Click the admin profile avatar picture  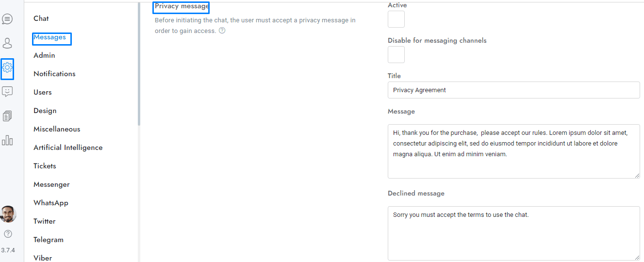[x=8, y=214]
